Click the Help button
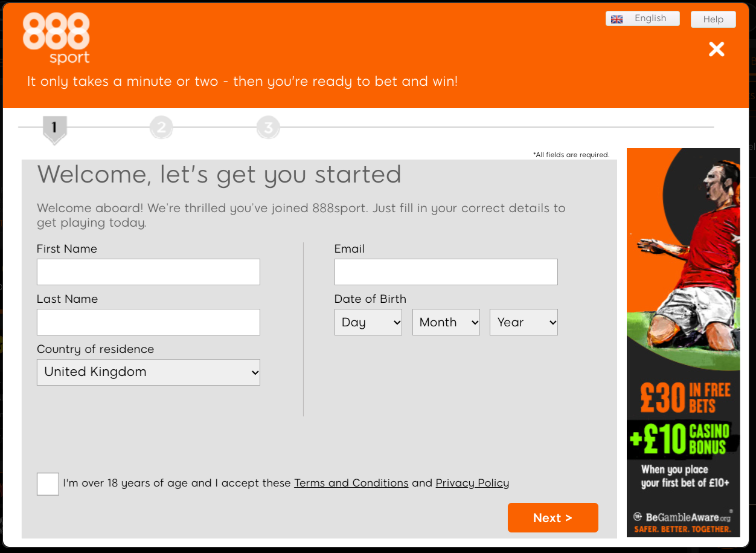The height and width of the screenshot is (553, 756). coord(713,19)
